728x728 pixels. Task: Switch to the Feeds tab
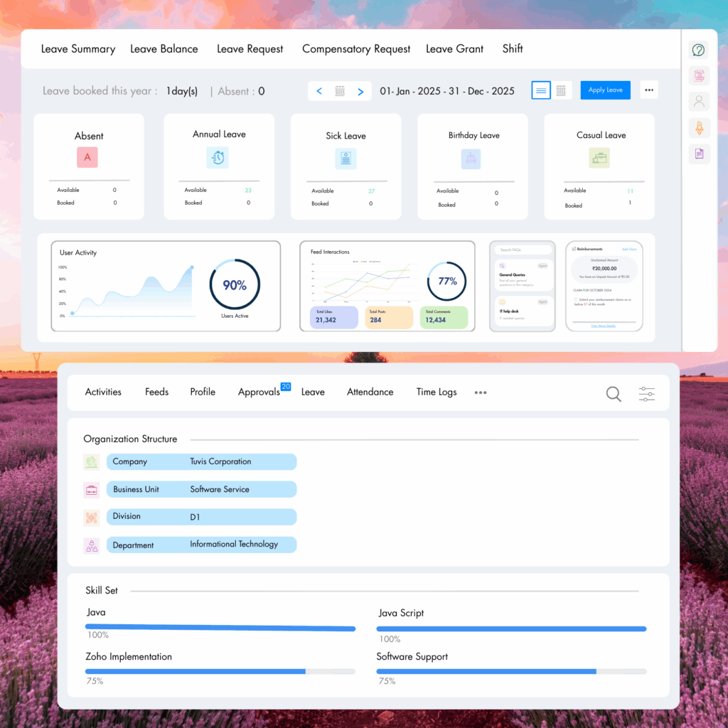pyautogui.click(x=157, y=392)
